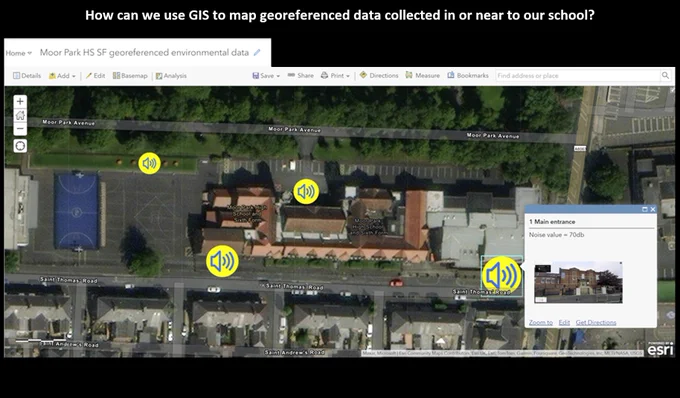The image size is (680, 398).
Task: Find my location button on map
Action: [x=20, y=146]
